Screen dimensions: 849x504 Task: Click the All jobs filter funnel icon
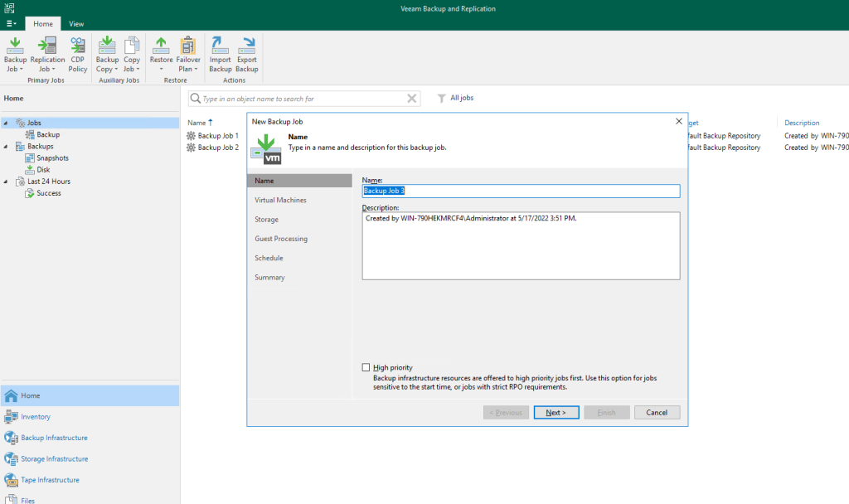(442, 98)
